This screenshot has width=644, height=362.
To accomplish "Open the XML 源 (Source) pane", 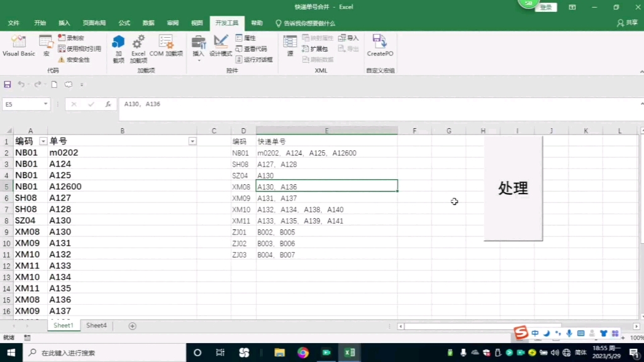I will coord(289,47).
